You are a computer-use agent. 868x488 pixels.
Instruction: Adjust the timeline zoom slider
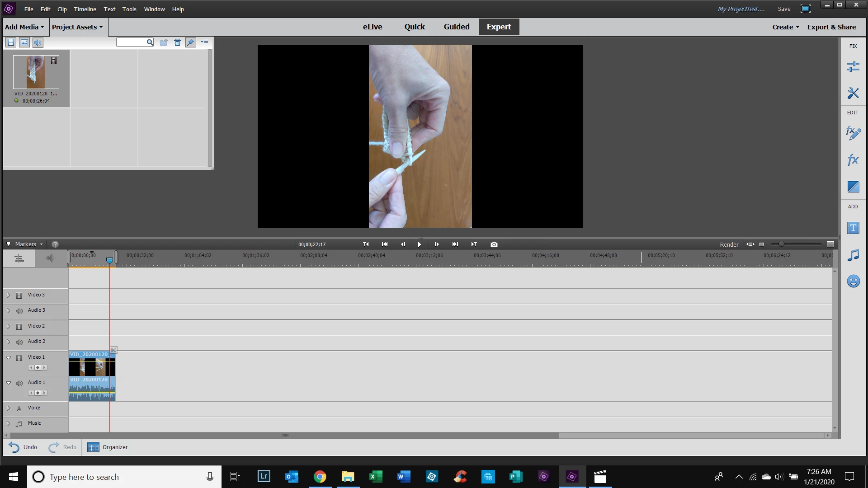[781, 244]
